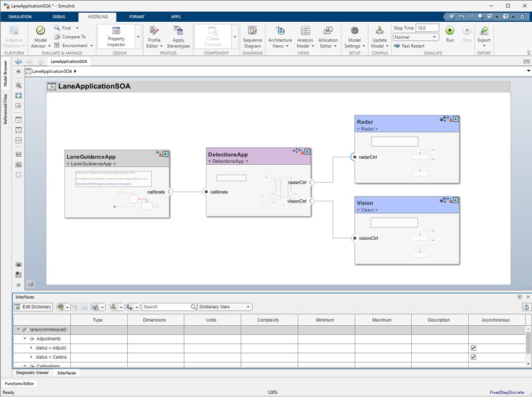The width and height of the screenshot is (532, 397).
Task: Open the Profile Editor
Action: pyautogui.click(x=153, y=35)
